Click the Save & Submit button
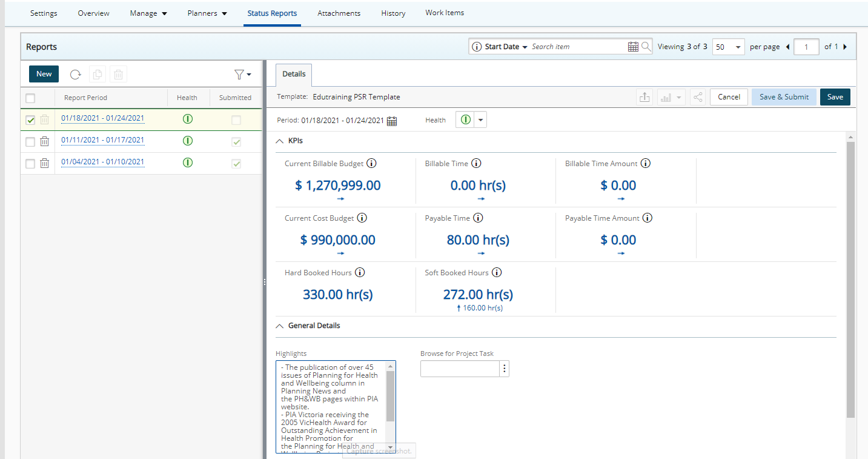868x459 pixels. click(784, 97)
